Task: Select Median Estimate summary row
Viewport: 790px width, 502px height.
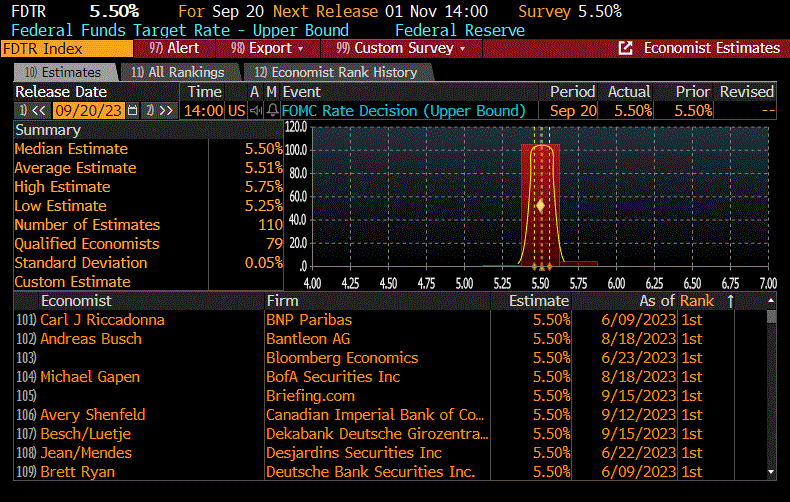Action: (149, 149)
